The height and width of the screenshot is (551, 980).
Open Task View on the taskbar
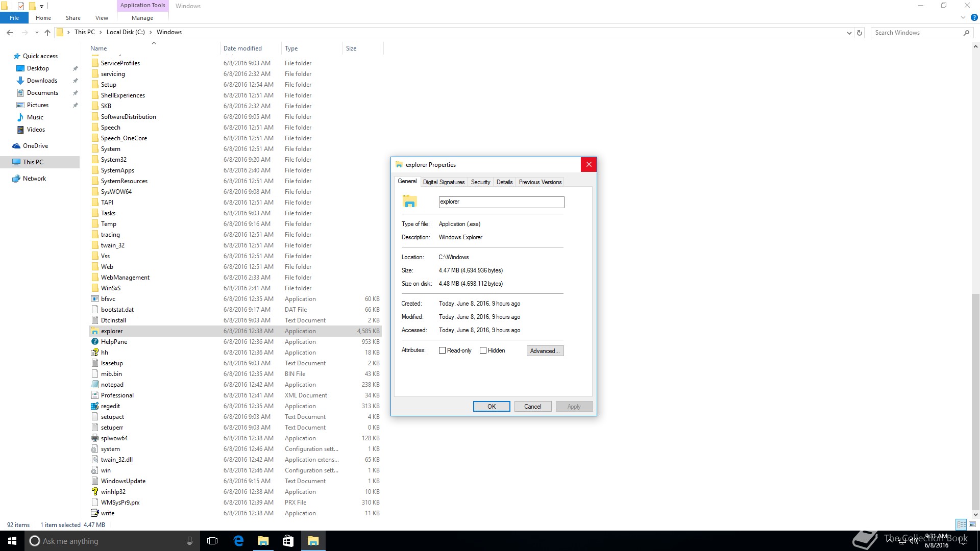click(x=212, y=541)
